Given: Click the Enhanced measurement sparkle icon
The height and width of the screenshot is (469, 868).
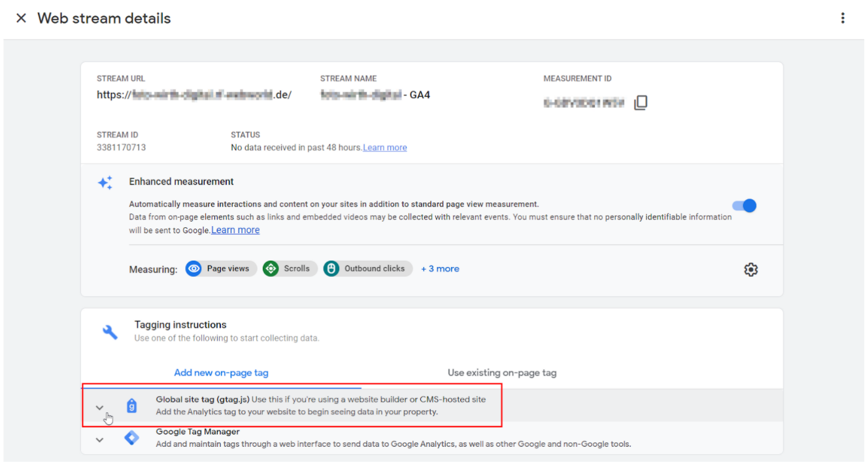Looking at the screenshot, I should 105,183.
